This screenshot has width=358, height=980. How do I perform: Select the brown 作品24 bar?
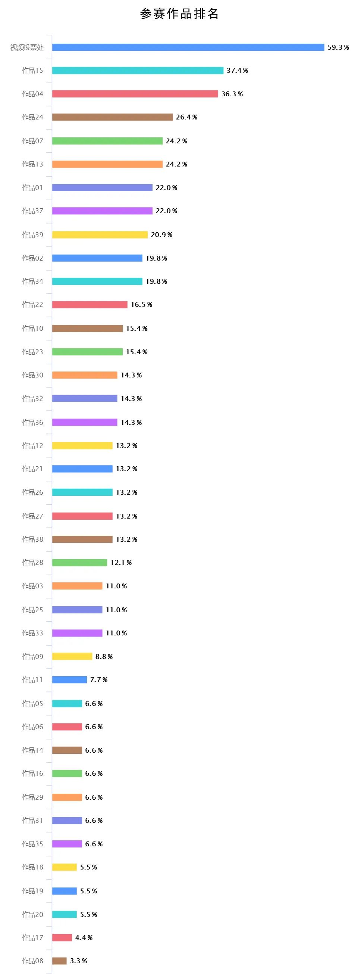(112, 117)
